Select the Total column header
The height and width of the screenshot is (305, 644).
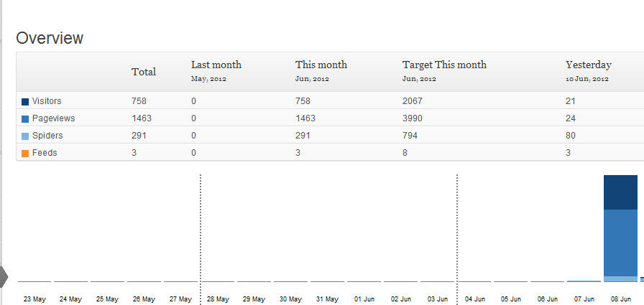click(144, 72)
